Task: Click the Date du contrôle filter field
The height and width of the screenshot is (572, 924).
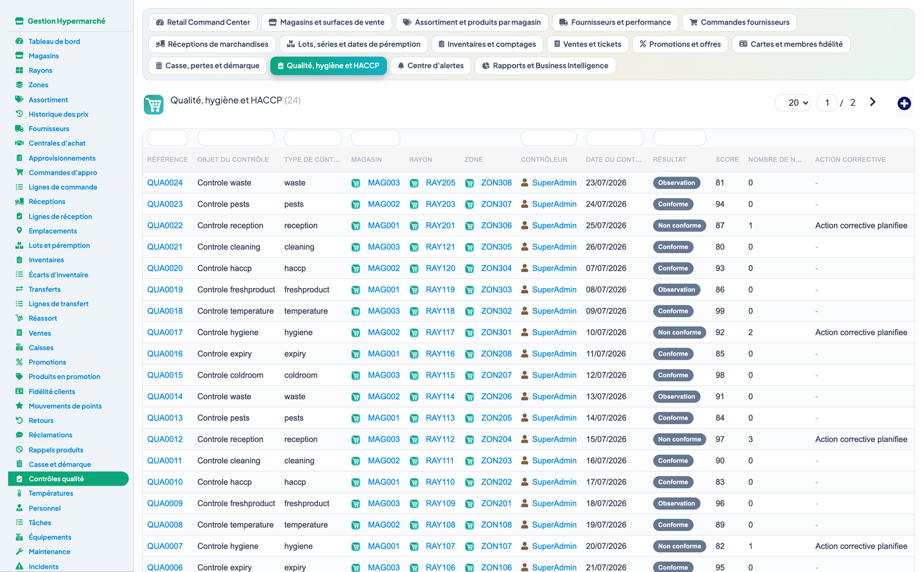Action: pyautogui.click(x=615, y=138)
